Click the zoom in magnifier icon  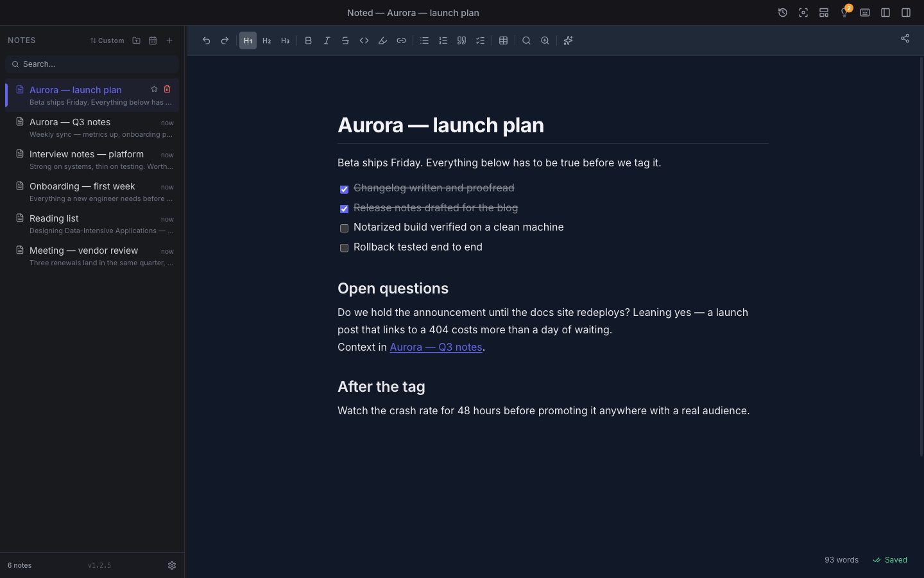(x=545, y=40)
